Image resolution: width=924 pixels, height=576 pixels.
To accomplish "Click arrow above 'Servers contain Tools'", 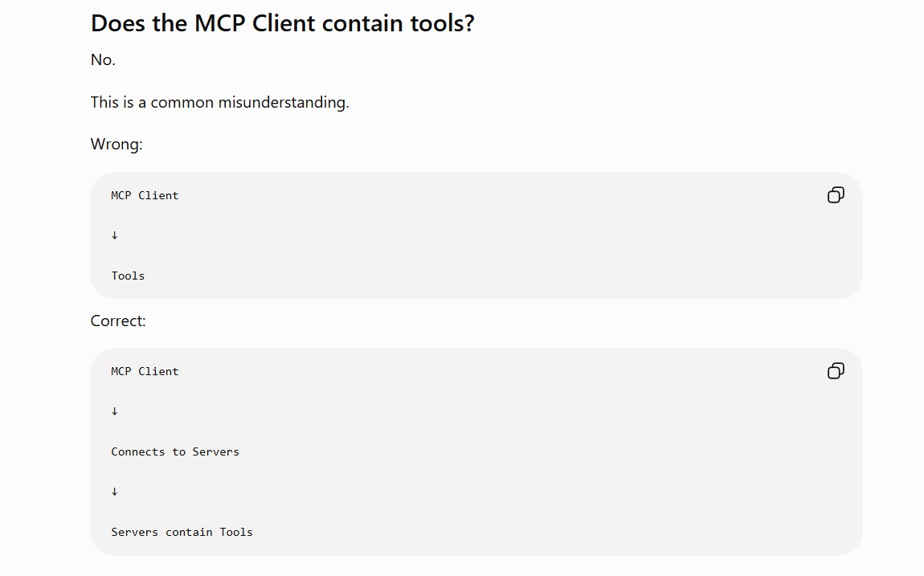I will (114, 491).
